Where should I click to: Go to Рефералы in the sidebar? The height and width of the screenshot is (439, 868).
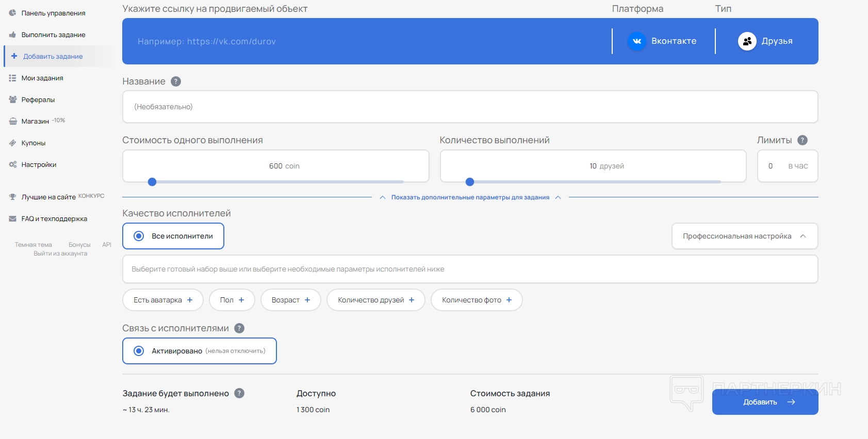(x=38, y=100)
